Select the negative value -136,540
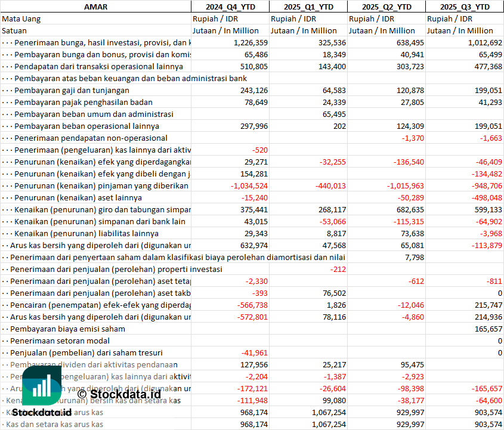This screenshot has height=430, width=504. (x=409, y=162)
